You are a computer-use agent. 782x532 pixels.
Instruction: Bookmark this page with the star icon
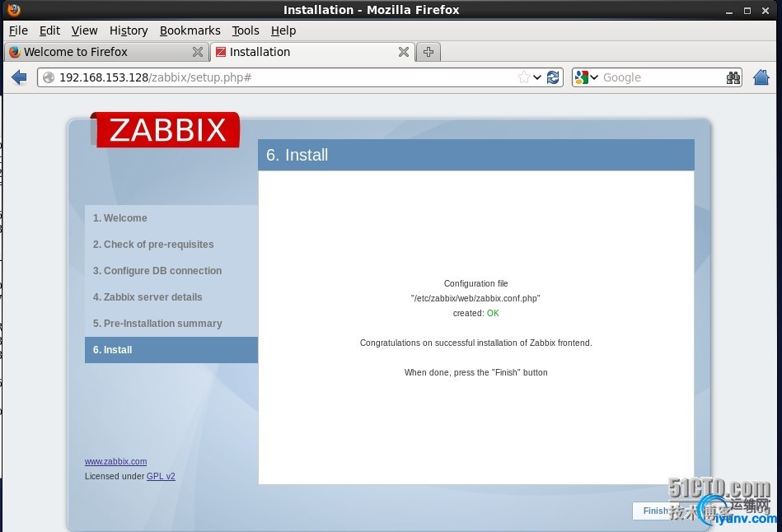click(523, 77)
